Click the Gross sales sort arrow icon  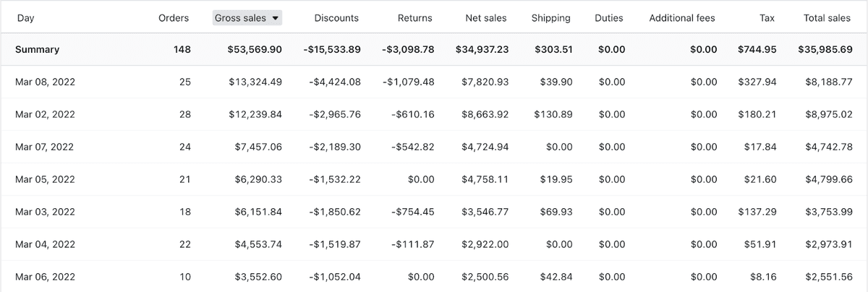click(275, 18)
